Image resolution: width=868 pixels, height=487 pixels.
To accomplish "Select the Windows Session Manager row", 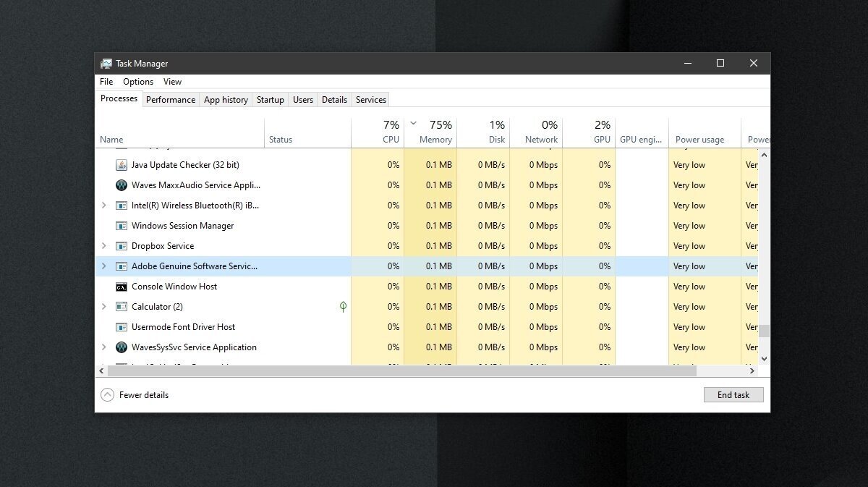I will click(182, 226).
